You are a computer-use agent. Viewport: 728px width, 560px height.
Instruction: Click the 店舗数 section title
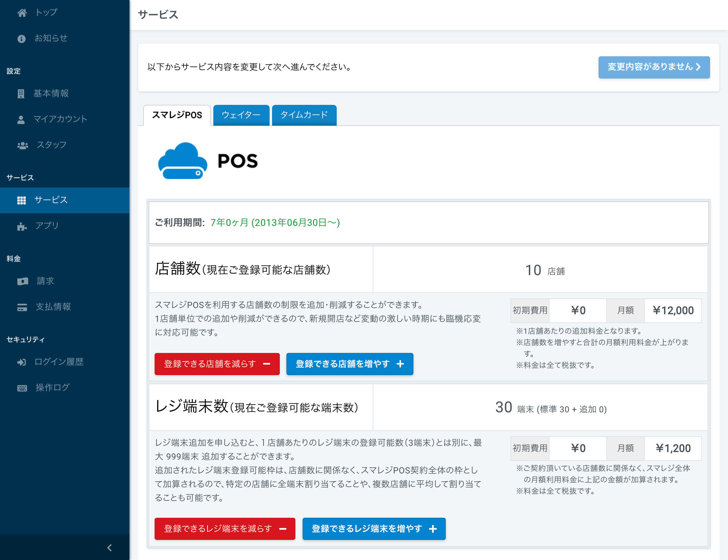coord(243,269)
